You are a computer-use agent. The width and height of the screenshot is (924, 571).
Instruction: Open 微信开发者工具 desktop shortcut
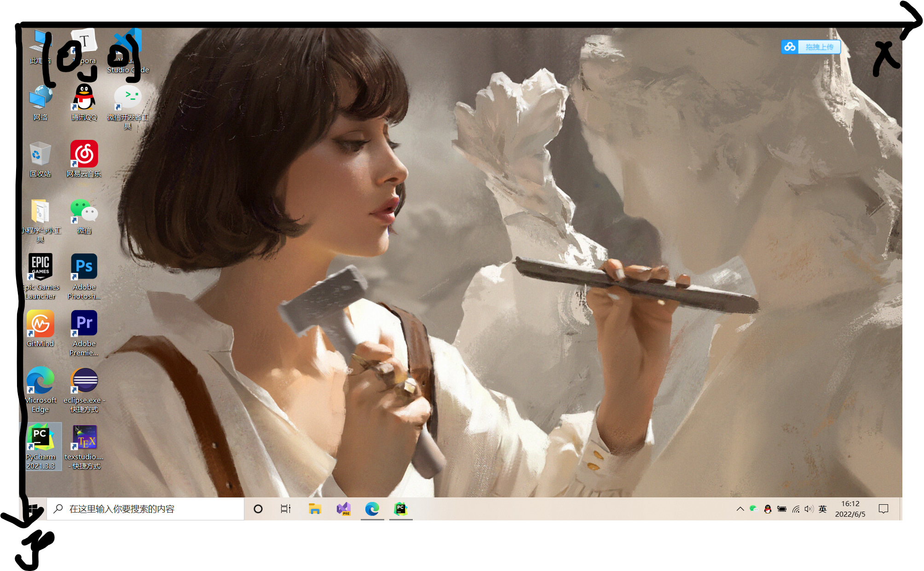128,108
